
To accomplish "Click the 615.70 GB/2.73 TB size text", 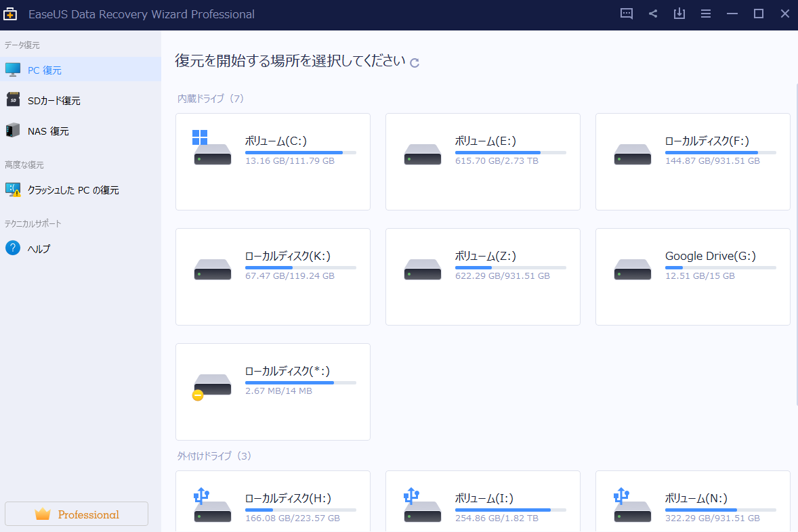I will tap(497, 160).
